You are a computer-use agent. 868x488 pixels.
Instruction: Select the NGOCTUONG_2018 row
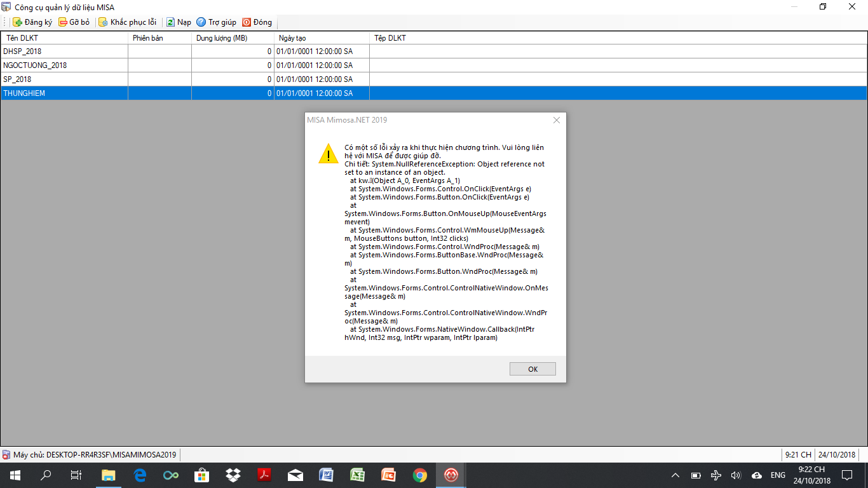click(434, 65)
